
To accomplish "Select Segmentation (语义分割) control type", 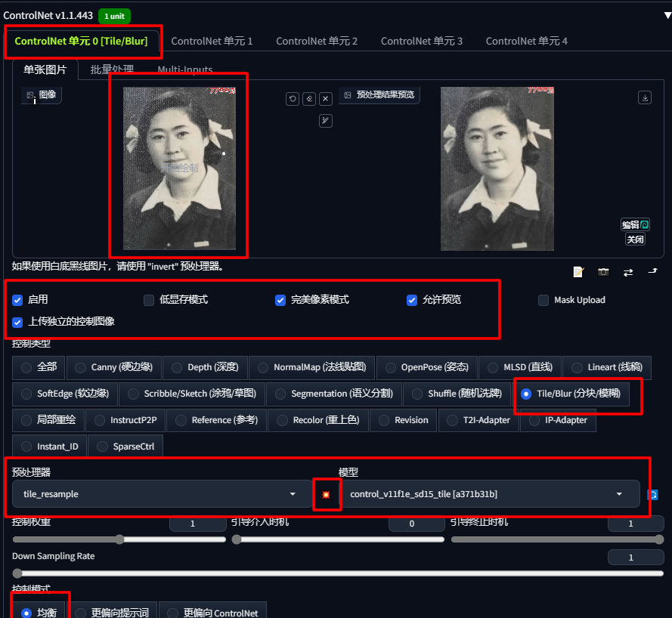I will 334,394.
